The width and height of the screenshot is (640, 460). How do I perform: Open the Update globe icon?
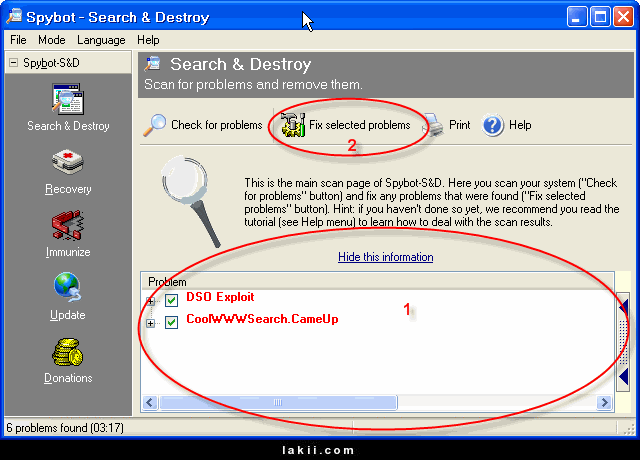point(68,289)
